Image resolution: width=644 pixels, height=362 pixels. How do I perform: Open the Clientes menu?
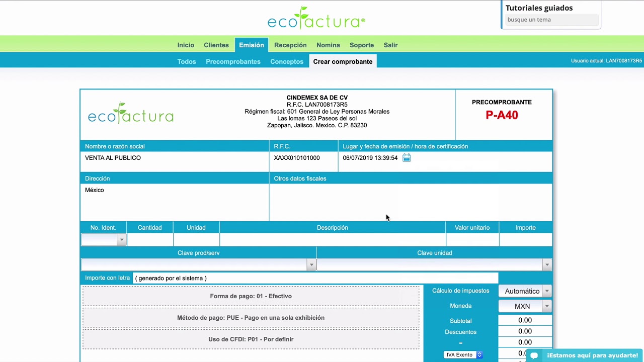(216, 45)
